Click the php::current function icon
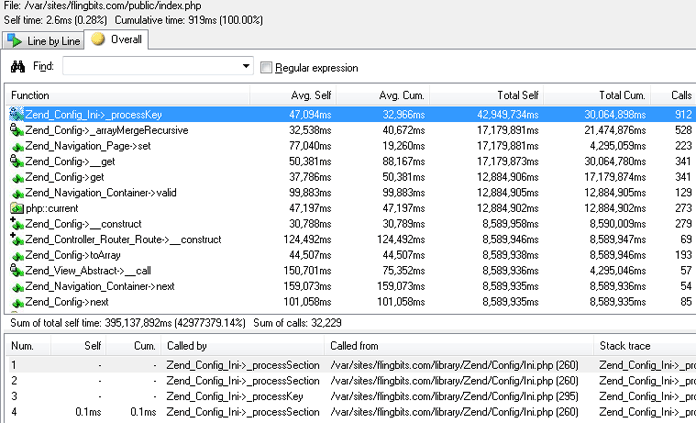Image resolution: width=696 pixels, height=423 pixels. 17,208
